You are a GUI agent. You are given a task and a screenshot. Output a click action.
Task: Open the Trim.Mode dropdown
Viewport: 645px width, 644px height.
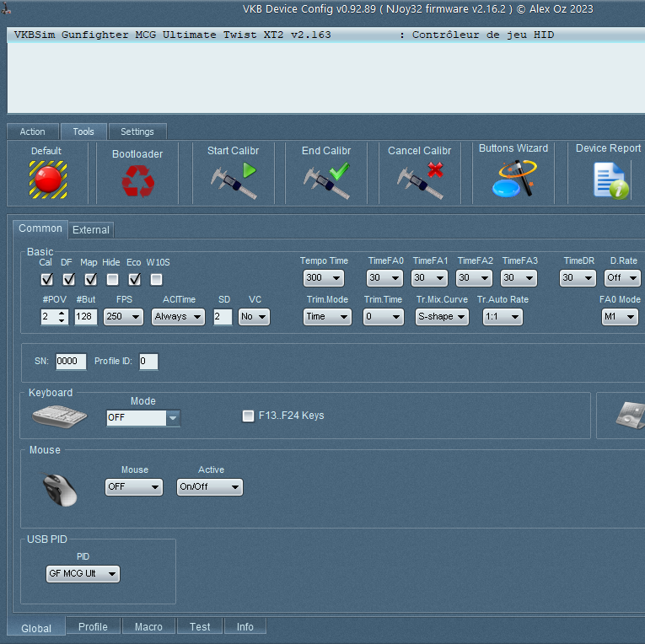[327, 317]
